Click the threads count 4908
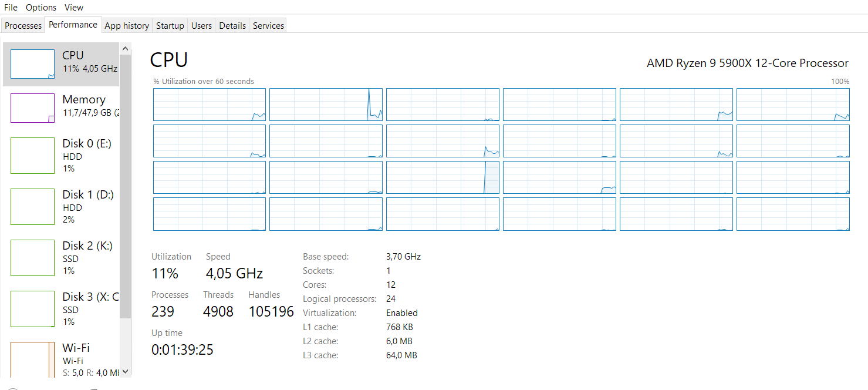 coord(218,311)
